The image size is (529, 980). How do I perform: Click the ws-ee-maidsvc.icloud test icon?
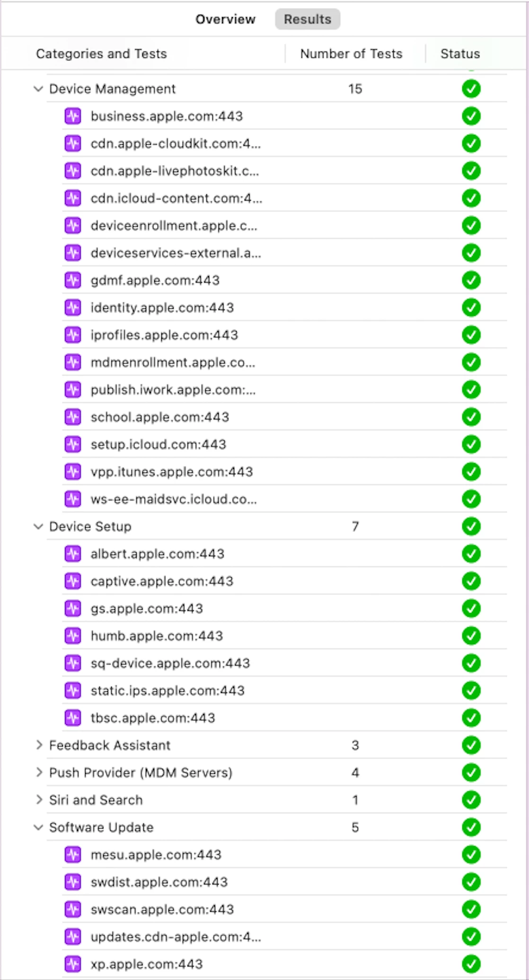pyautogui.click(x=73, y=499)
